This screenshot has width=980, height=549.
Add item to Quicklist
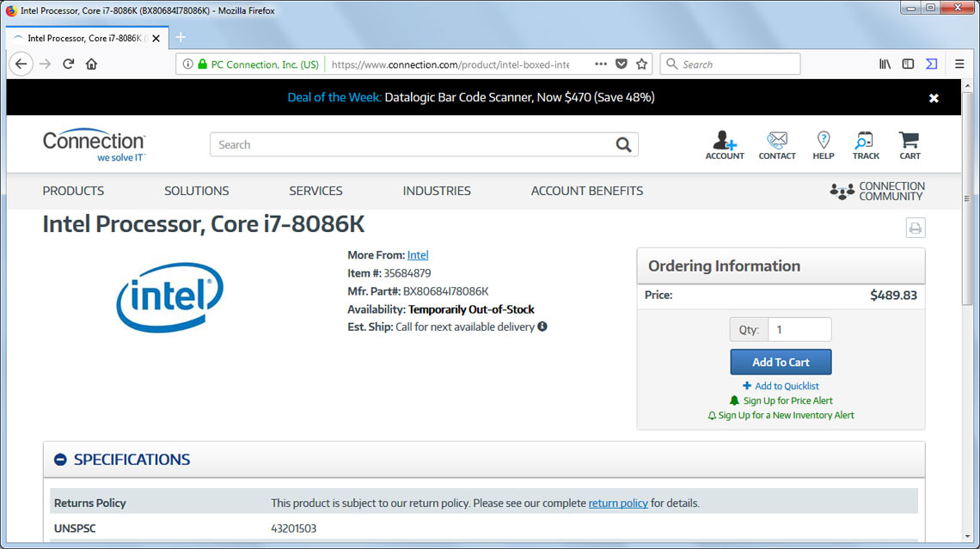(781, 386)
